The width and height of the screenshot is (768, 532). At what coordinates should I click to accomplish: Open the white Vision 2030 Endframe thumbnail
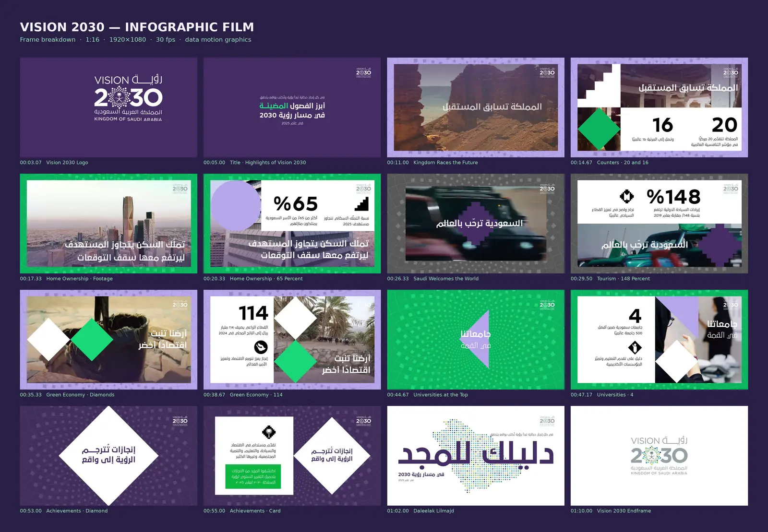click(x=659, y=456)
